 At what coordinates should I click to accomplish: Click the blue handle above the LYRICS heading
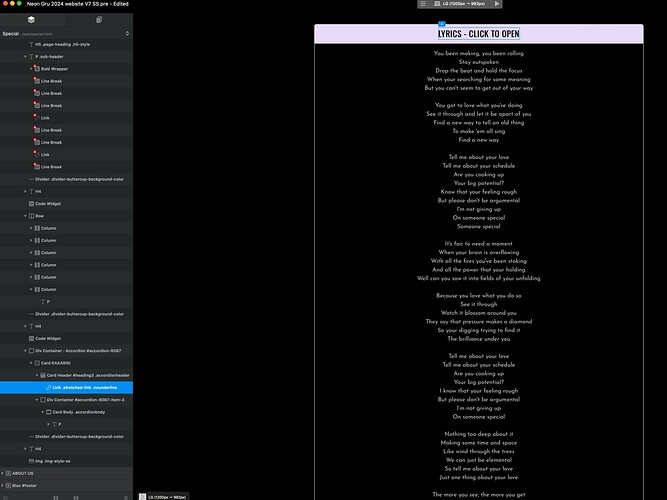pyautogui.click(x=442, y=24)
